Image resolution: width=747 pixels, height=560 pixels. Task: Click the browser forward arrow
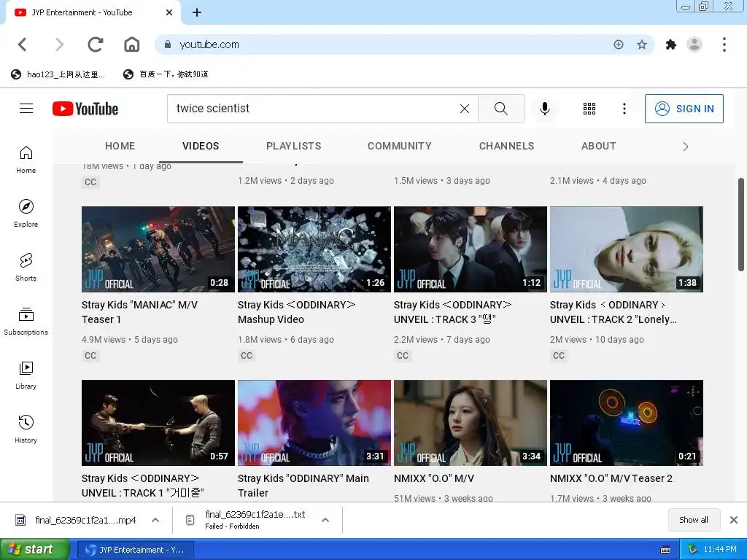click(x=59, y=44)
